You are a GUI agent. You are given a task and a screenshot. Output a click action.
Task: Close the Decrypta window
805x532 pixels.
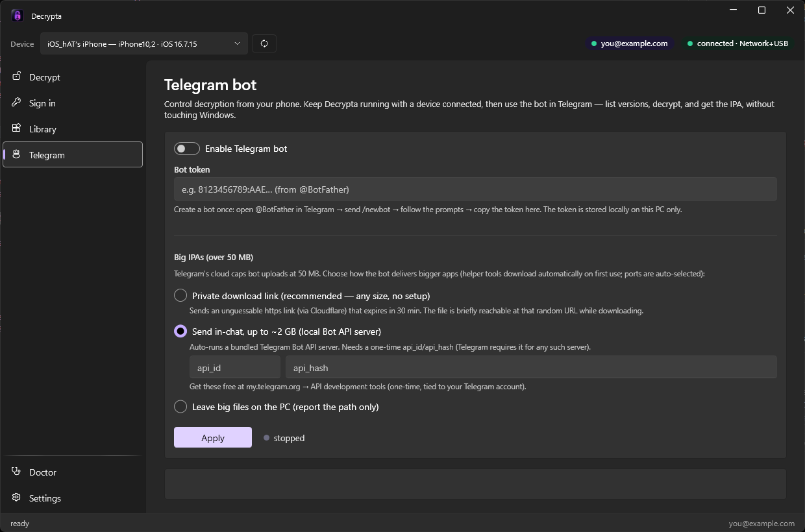(790, 10)
